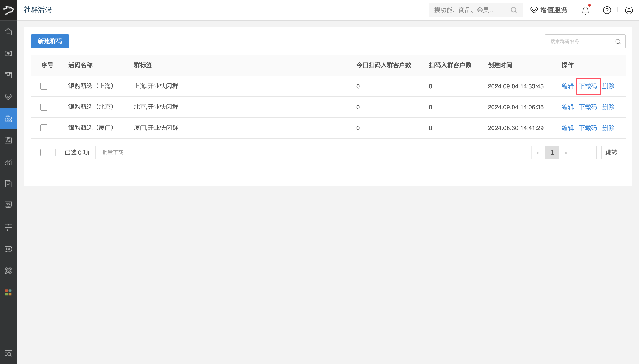Click 下载码 for 银豹甄选（上海）
The width and height of the screenshot is (639, 364).
tap(588, 86)
